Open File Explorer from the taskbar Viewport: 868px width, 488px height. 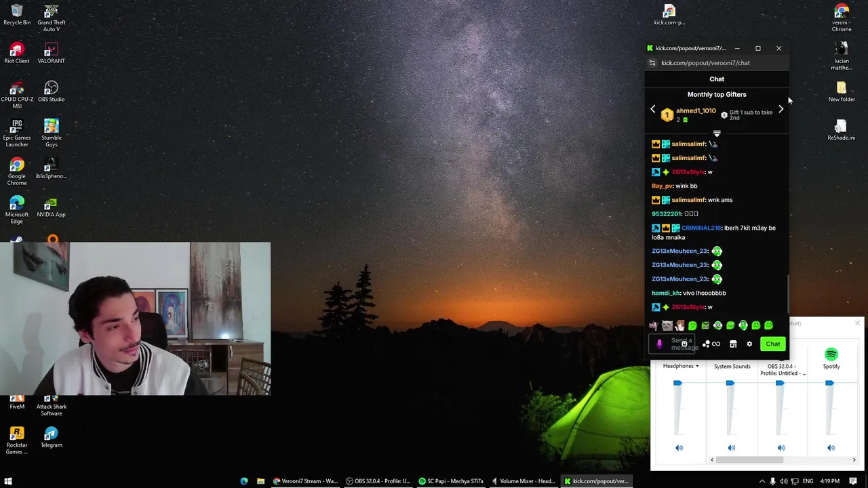260,481
